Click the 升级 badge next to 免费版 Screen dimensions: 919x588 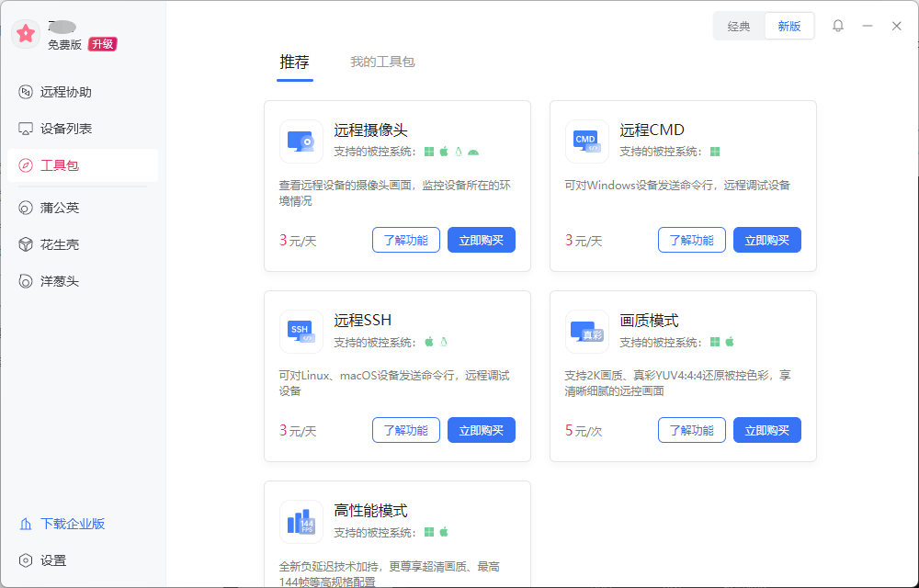coord(101,43)
